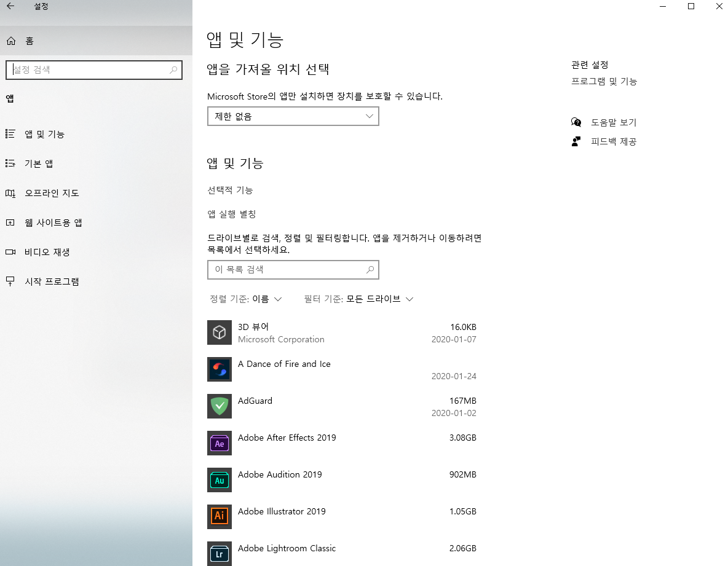Open the 제한 없음 dropdown
The height and width of the screenshot is (566, 728).
click(293, 116)
